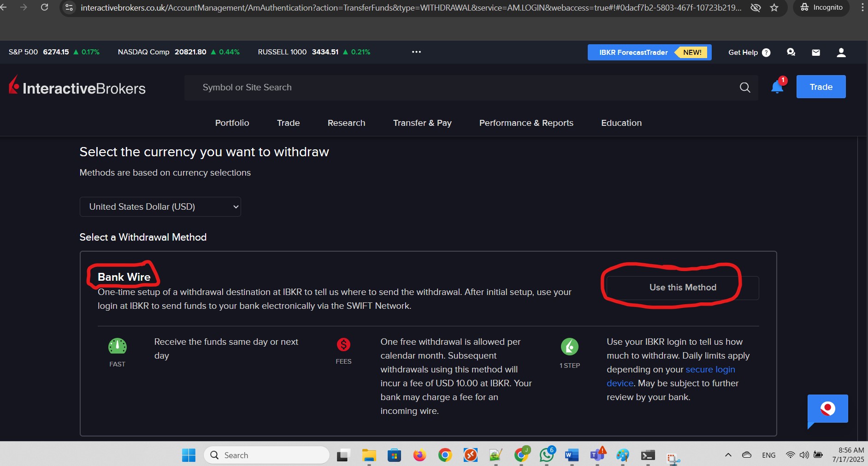Open the floating chat assistant bubble
868x466 pixels.
coord(828,409)
